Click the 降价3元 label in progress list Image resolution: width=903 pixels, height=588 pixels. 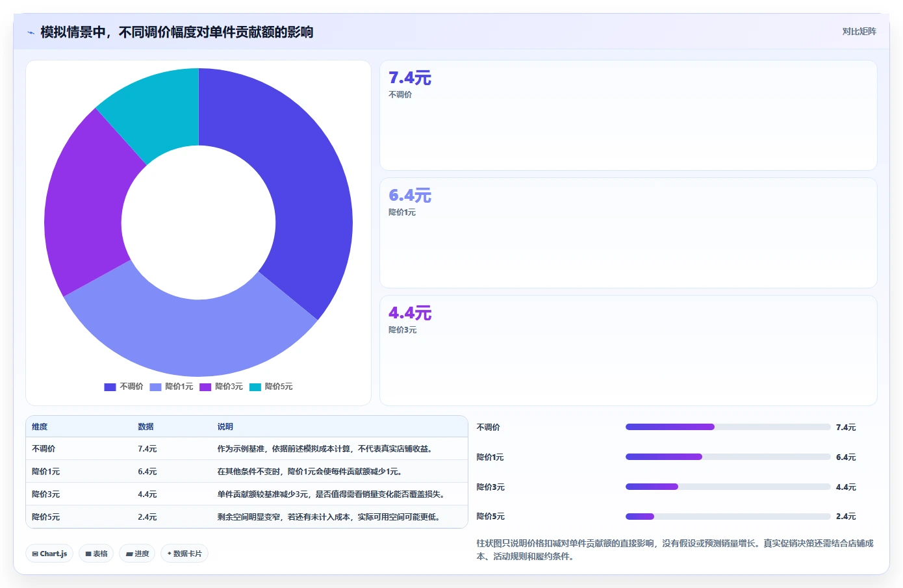click(x=490, y=487)
